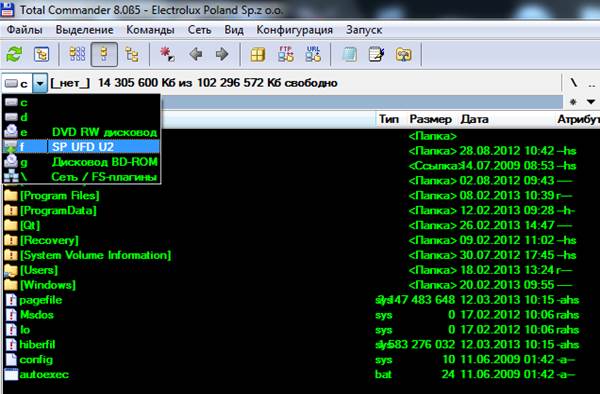Click the autoexec file icon

[11, 374]
